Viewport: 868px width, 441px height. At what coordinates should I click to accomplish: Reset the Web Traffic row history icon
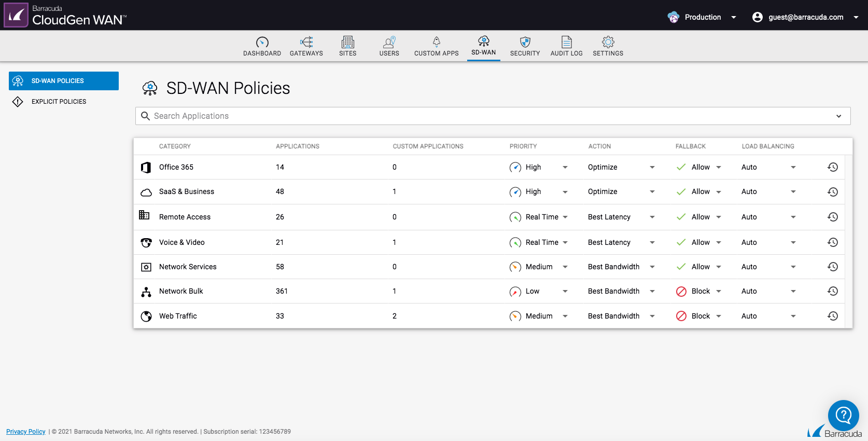[x=833, y=316]
